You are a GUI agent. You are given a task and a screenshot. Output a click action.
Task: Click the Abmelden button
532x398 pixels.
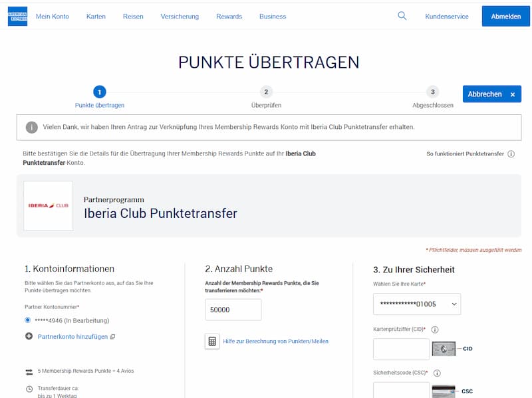pos(505,16)
